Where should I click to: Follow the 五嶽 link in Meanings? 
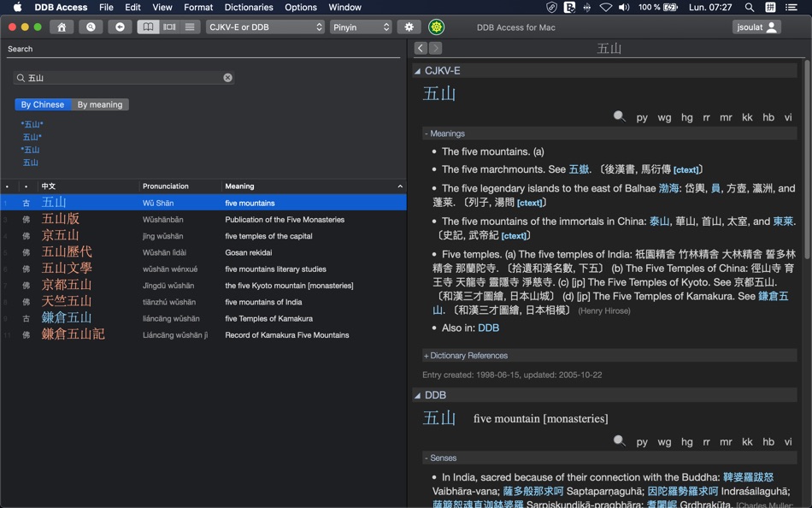coord(579,169)
